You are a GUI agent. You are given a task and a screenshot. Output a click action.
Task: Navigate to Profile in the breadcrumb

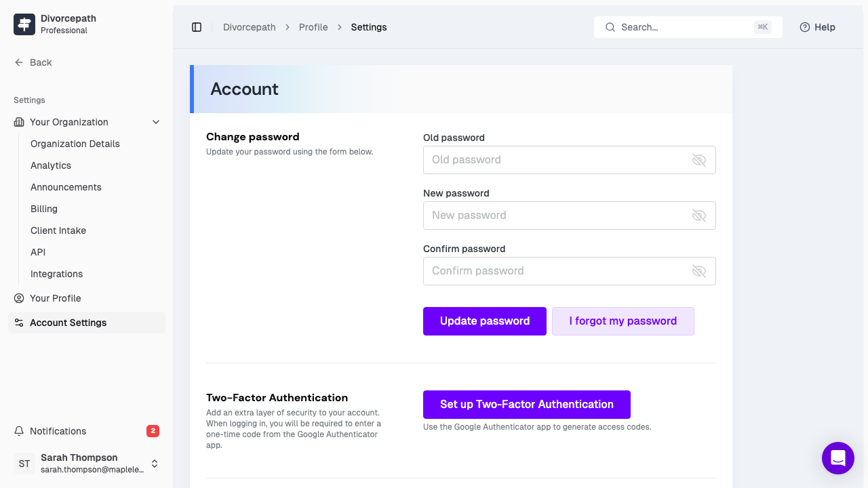pos(313,27)
